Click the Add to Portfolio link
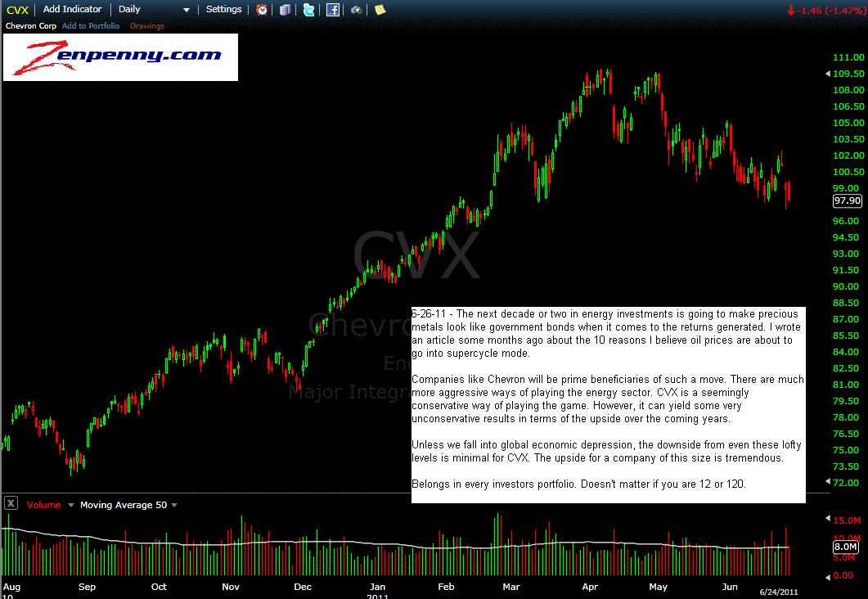This screenshot has height=599, width=868. tap(91, 26)
